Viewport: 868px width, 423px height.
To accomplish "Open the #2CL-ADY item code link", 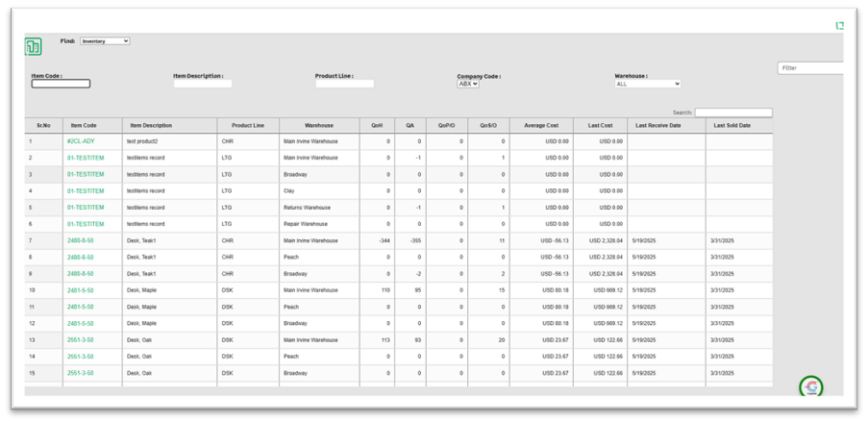I will (81, 141).
